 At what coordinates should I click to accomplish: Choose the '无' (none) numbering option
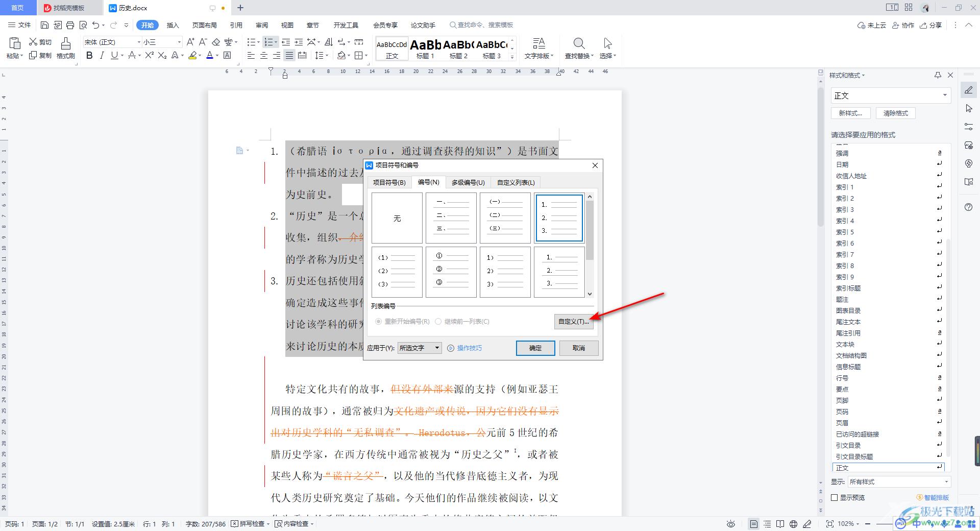click(x=397, y=218)
